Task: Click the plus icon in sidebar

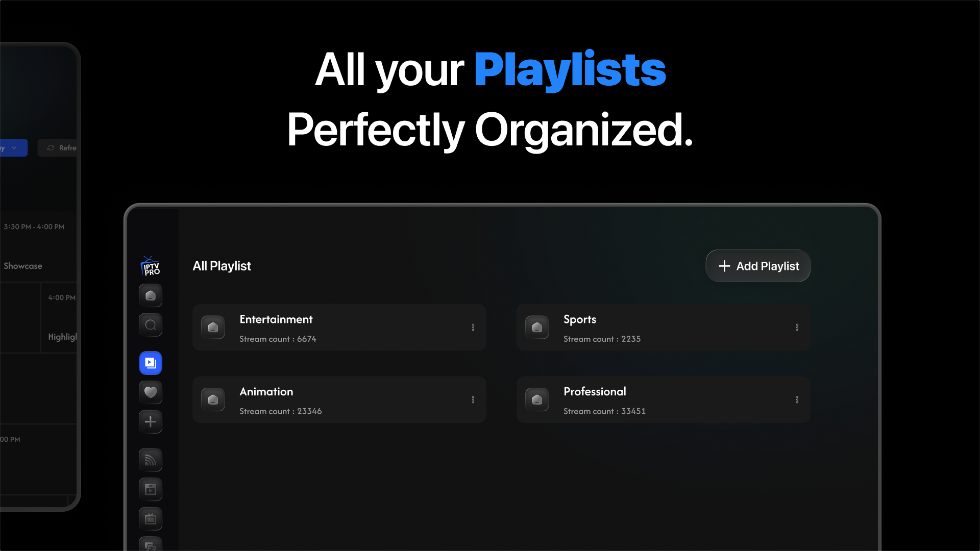Action: (x=151, y=422)
